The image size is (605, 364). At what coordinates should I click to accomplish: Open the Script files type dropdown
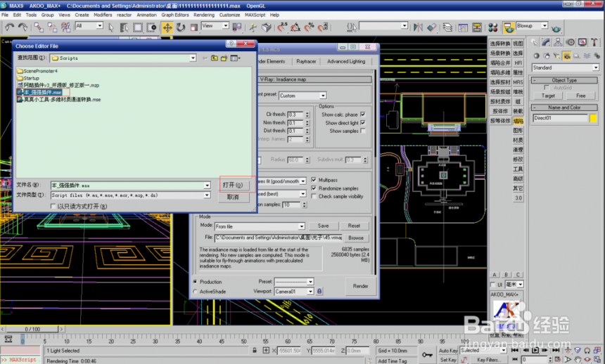tap(207, 195)
